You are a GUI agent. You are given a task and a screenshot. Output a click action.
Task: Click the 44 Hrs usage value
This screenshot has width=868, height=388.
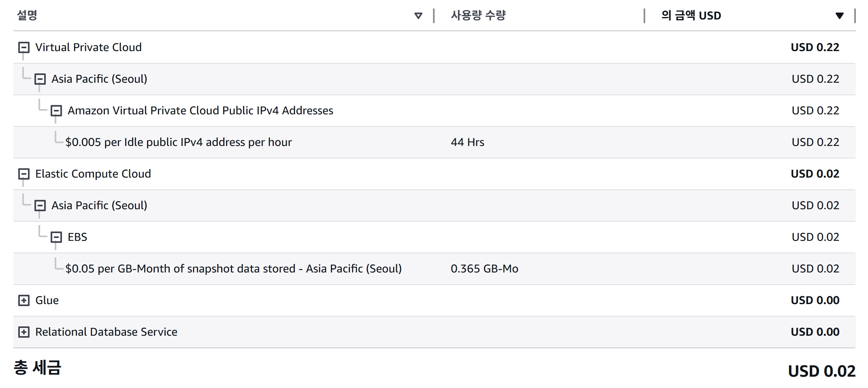coord(467,142)
